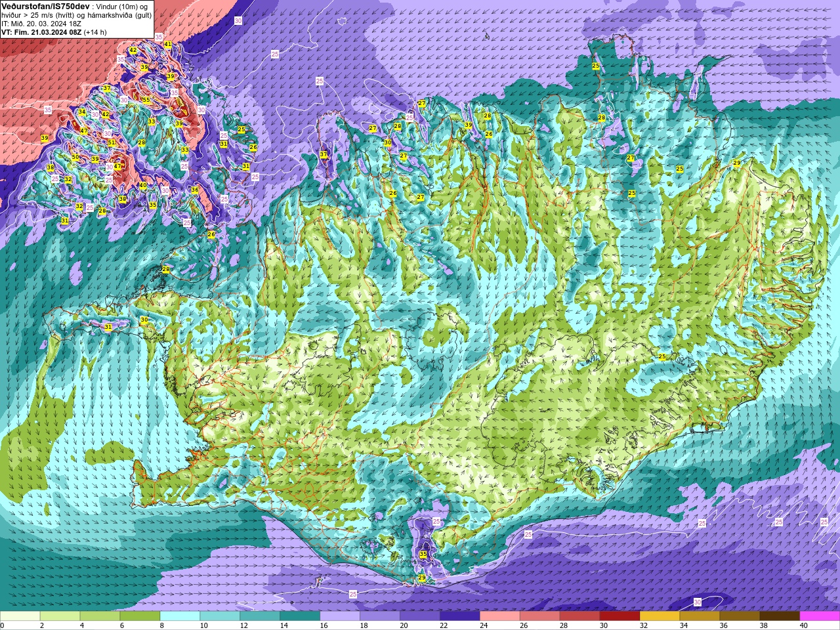This screenshot has width=840, height=630.
Task: Select the pale cyan 8–10 legend swatch
Action: pyautogui.click(x=180, y=616)
